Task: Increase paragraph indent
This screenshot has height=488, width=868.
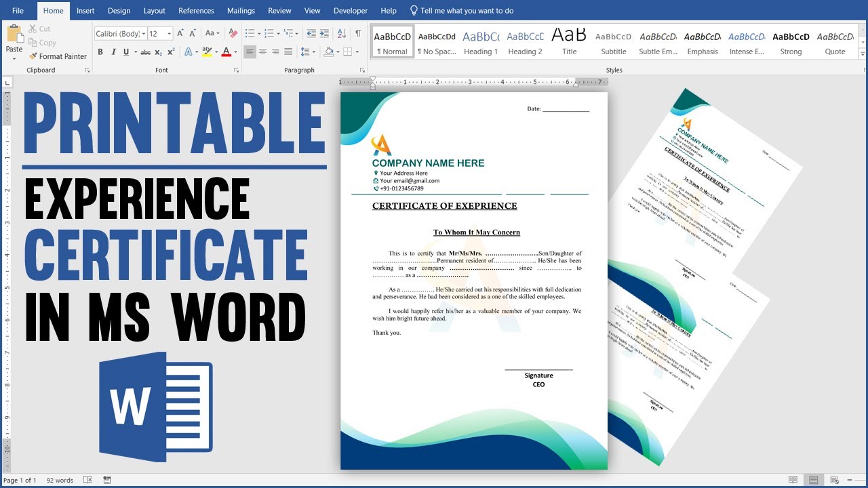Action: coord(325,33)
